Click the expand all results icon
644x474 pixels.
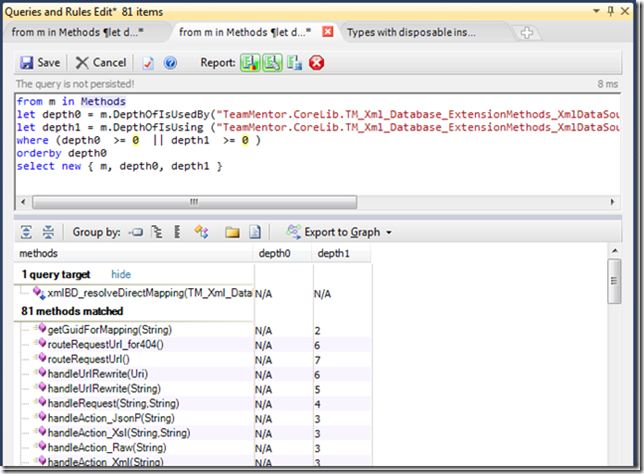click(27, 232)
